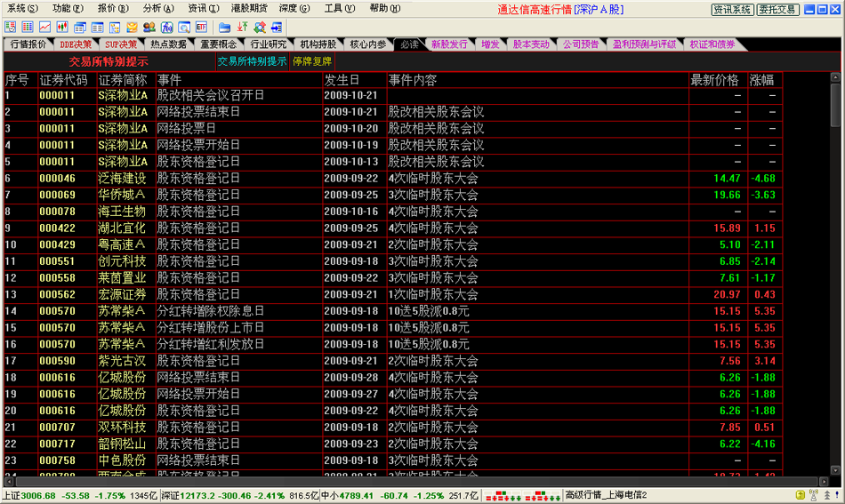Click the red line chart toolbar icon
The image size is (845, 504).
[x=44, y=27]
